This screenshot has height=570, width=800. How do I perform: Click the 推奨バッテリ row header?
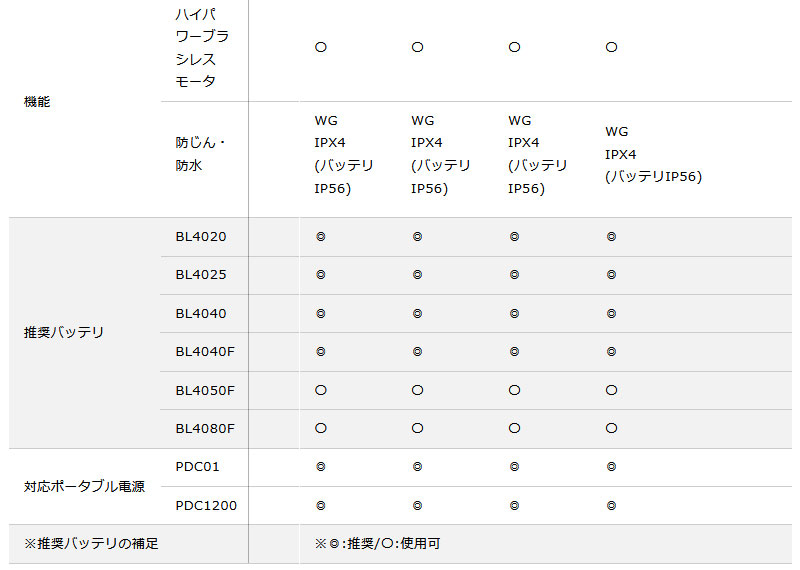click(x=64, y=332)
